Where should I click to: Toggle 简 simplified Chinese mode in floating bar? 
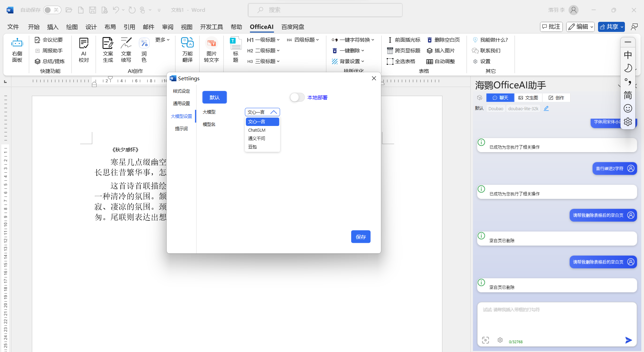[628, 95]
